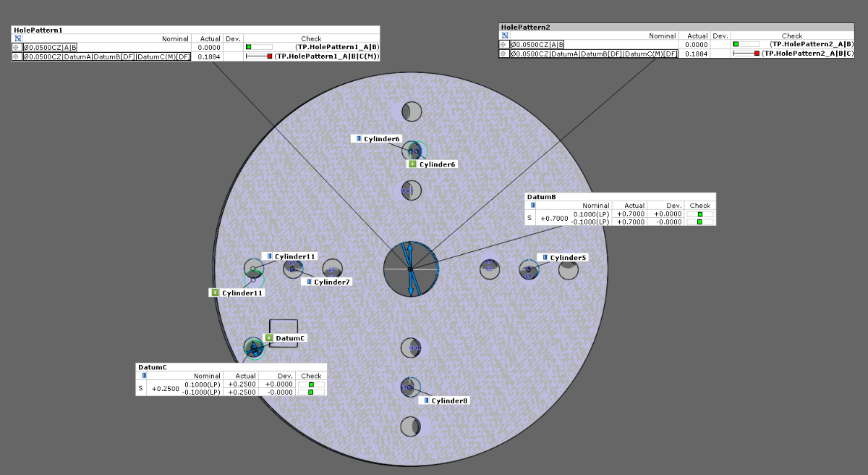The width and height of the screenshot is (868, 475).
Task: Select the HolePattern1 table title
Action: pyautogui.click(x=38, y=30)
